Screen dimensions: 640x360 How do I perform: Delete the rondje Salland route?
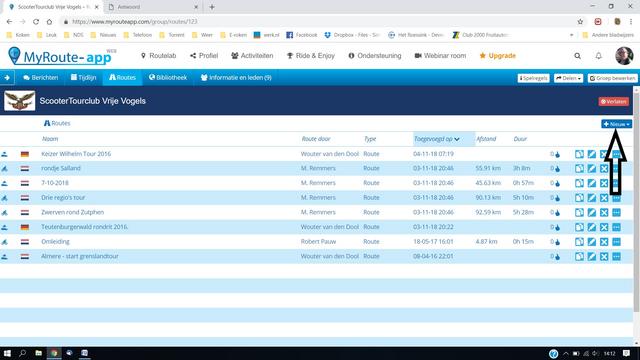pos(604,169)
